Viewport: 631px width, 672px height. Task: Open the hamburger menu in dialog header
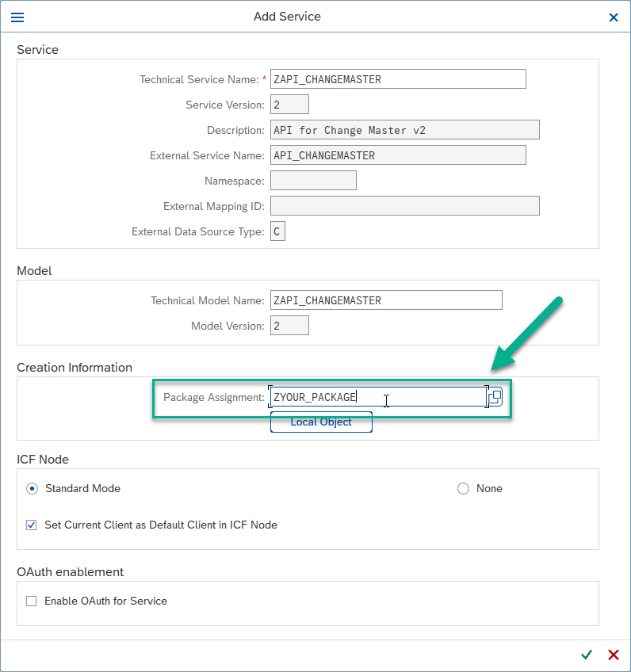point(17,17)
